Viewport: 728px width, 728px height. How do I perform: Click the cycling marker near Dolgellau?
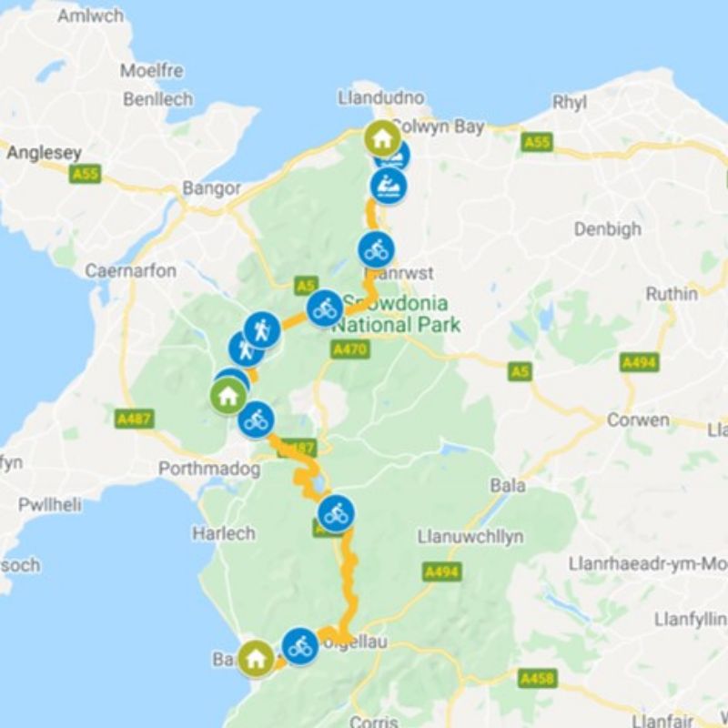(300, 646)
